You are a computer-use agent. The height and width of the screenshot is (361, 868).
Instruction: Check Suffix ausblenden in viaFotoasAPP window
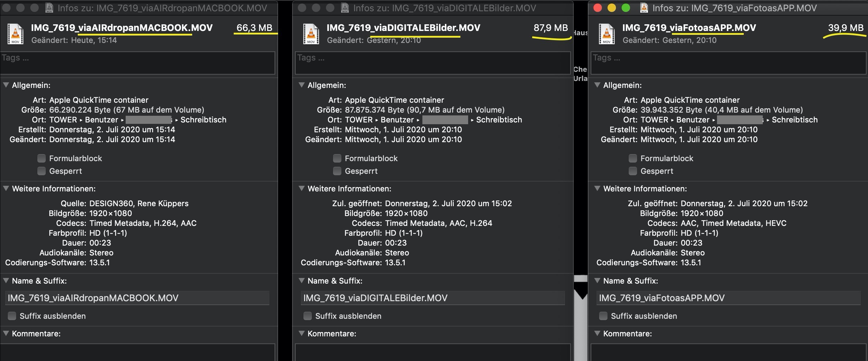coord(603,316)
